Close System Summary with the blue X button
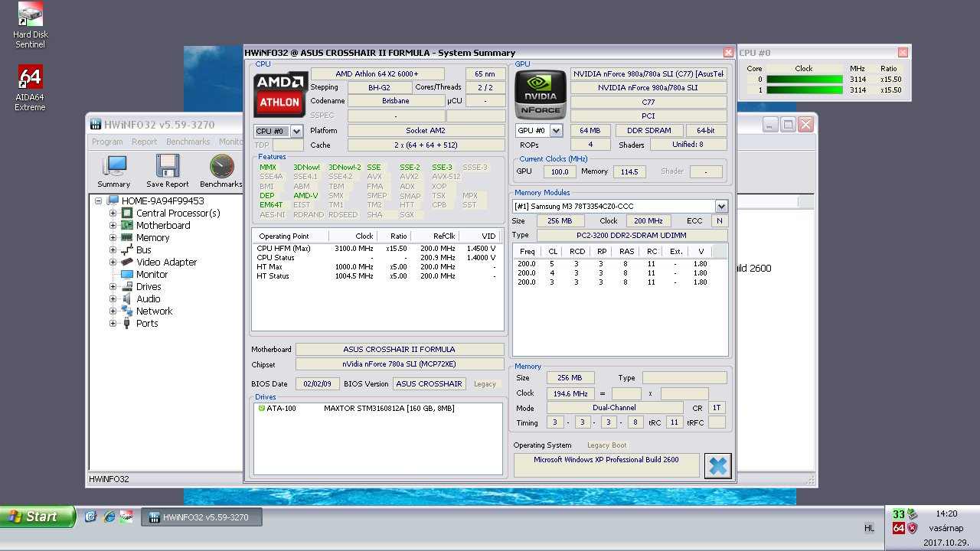The height and width of the screenshot is (551, 980). coord(717,465)
